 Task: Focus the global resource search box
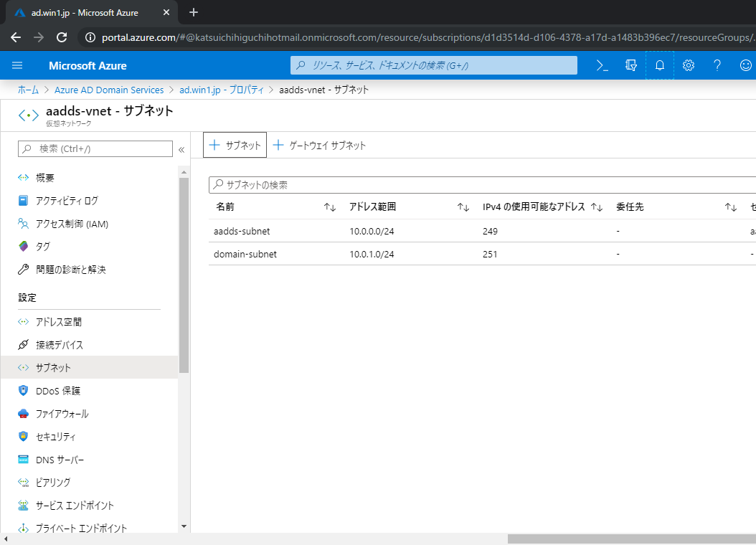click(x=434, y=65)
